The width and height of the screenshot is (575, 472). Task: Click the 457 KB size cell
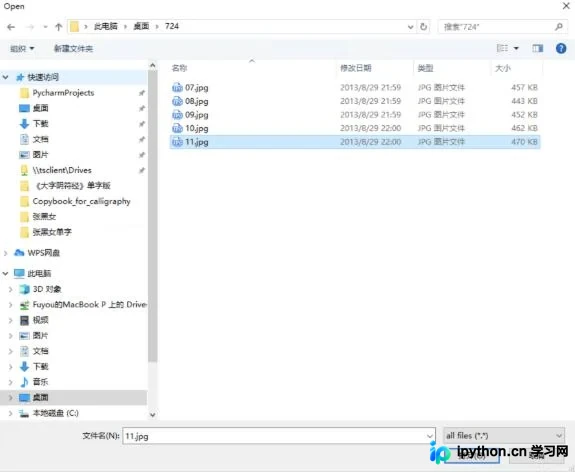point(524,88)
